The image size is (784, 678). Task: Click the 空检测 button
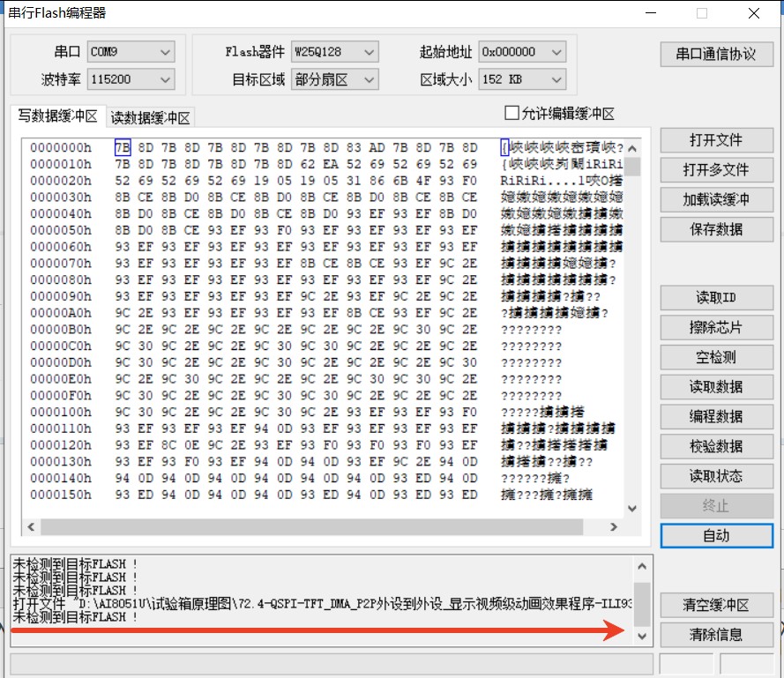click(x=716, y=357)
